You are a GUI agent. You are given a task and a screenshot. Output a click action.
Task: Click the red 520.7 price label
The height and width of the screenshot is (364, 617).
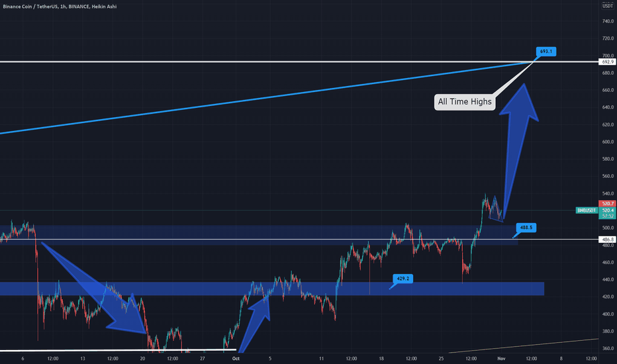tap(608, 203)
